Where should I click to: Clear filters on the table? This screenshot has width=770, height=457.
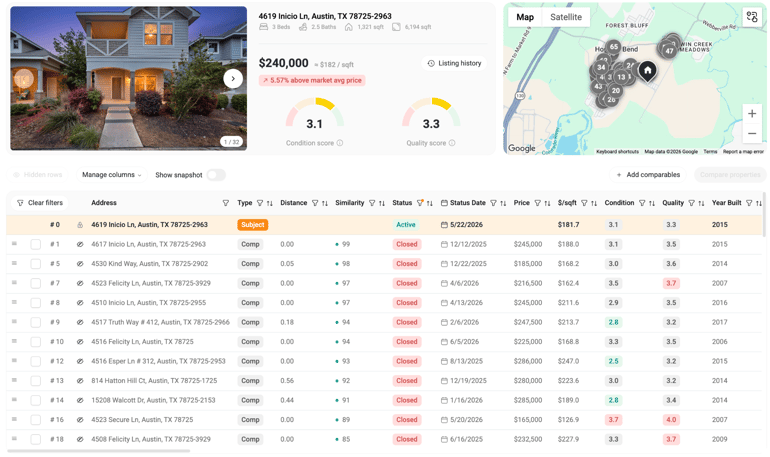point(40,203)
